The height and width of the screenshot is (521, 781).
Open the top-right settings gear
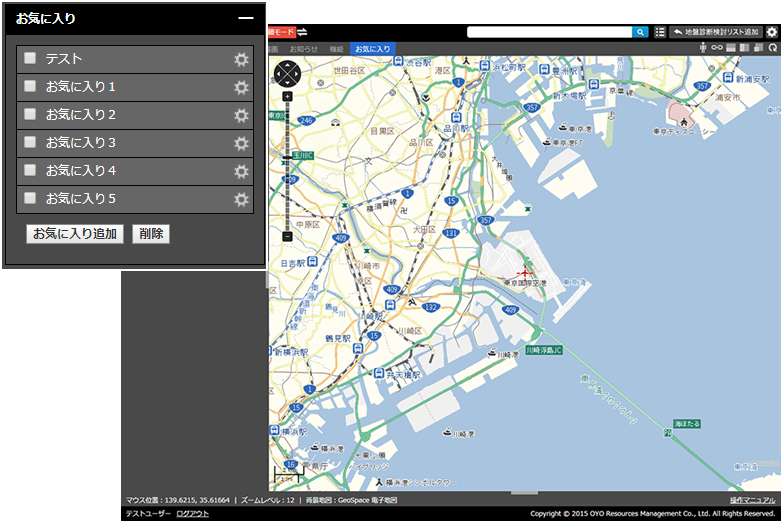pyautogui.click(x=772, y=33)
